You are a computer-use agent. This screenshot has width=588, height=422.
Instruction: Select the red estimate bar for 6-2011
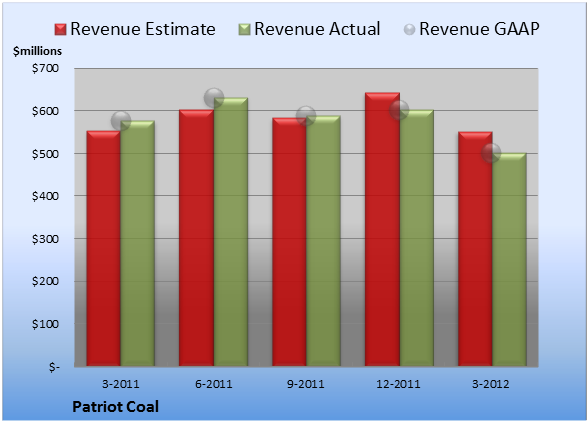point(196,238)
